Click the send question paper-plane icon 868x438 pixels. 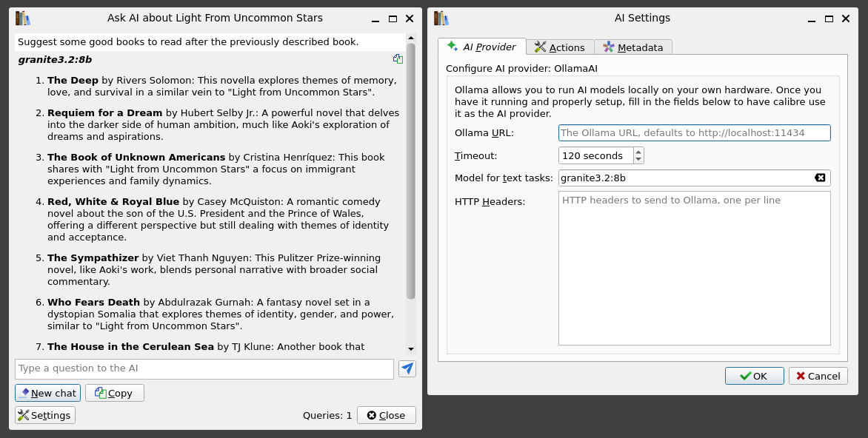pyautogui.click(x=407, y=368)
